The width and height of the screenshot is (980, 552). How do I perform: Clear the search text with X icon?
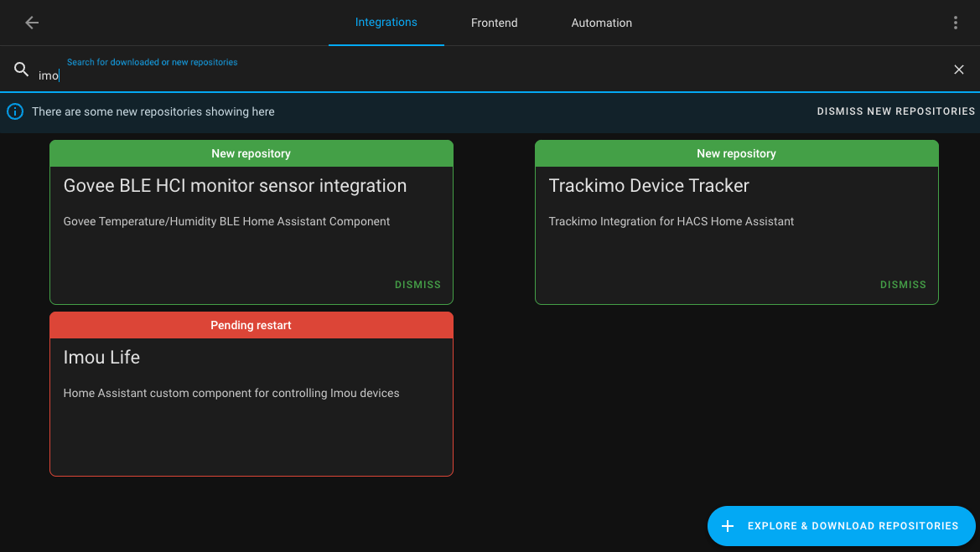click(959, 70)
